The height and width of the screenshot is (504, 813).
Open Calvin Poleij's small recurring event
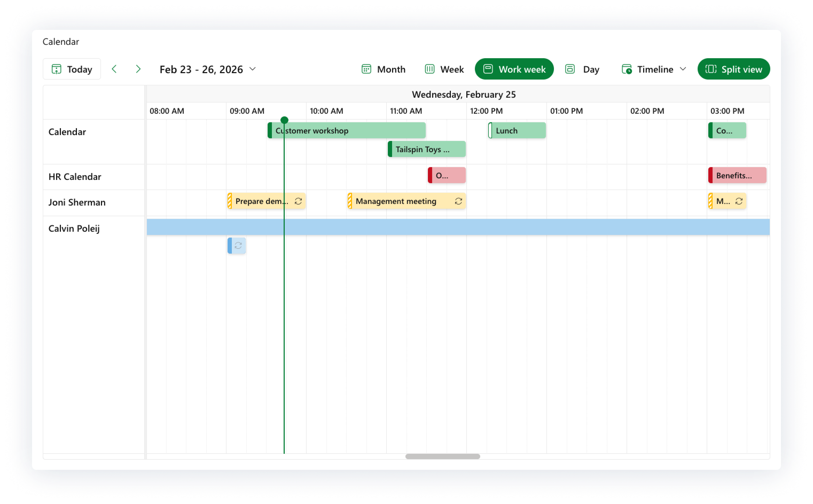[237, 246]
